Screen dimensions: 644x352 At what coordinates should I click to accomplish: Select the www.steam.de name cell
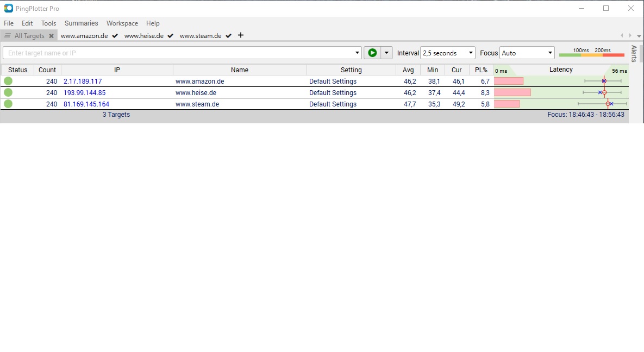197,104
